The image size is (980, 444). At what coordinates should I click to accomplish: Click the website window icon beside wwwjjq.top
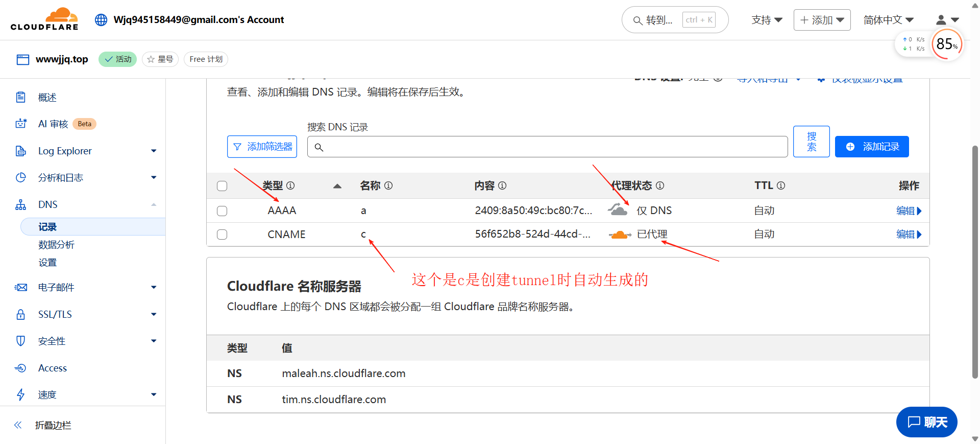click(x=23, y=59)
